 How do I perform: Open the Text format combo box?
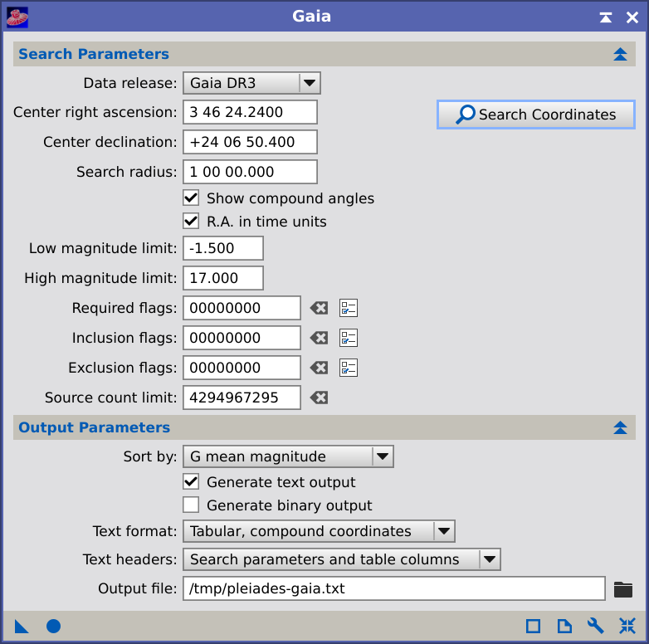(x=320, y=531)
